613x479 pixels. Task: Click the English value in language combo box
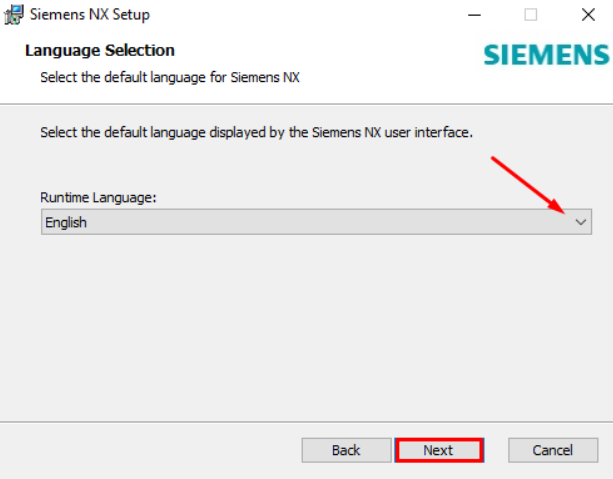click(x=66, y=222)
